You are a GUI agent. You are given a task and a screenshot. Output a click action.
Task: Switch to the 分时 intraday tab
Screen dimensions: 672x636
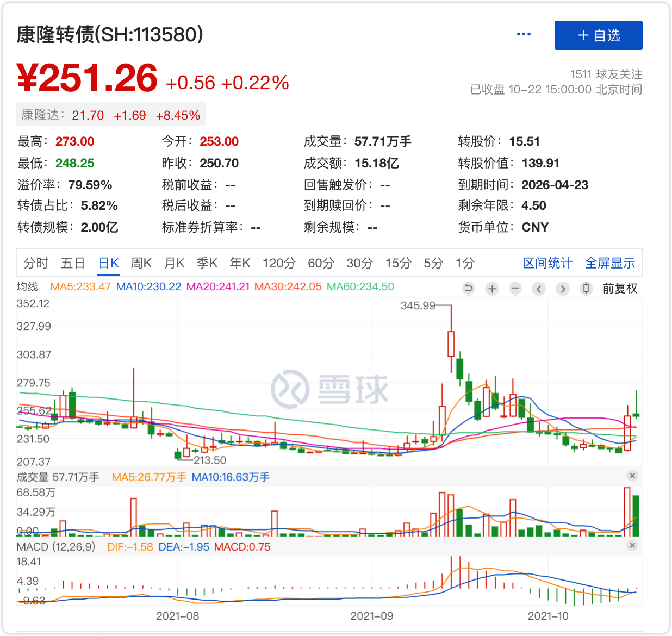tap(36, 263)
